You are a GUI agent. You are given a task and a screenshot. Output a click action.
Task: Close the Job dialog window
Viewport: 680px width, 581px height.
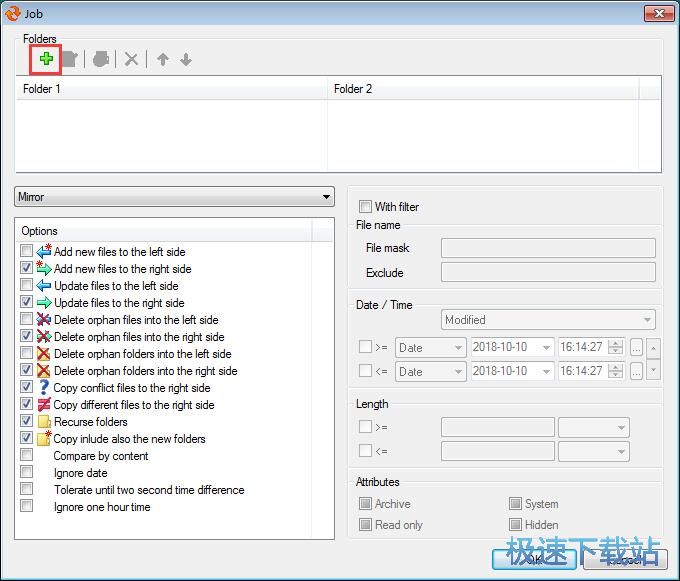coord(655,14)
